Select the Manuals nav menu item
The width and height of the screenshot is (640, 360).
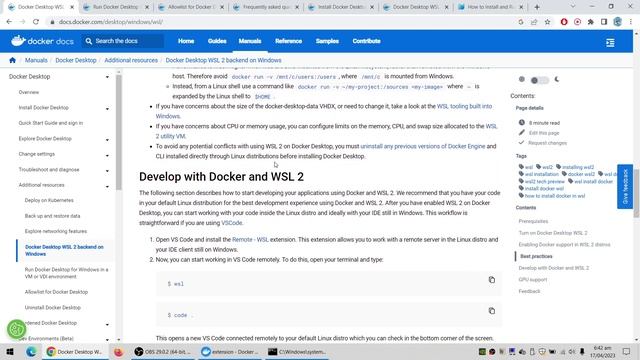click(250, 41)
